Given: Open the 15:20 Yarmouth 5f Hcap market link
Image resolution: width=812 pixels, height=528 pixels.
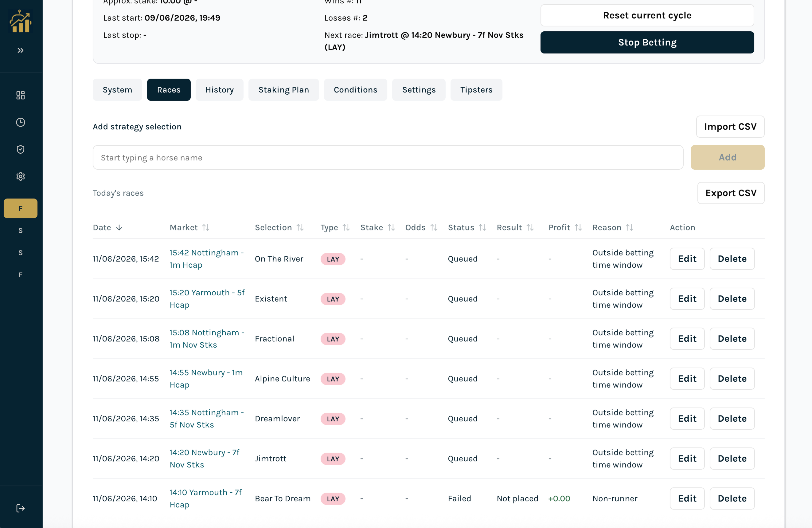Looking at the screenshot, I should point(207,299).
